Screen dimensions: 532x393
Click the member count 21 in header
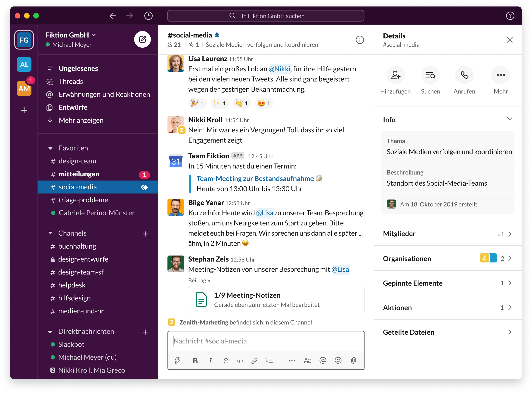[x=174, y=45]
